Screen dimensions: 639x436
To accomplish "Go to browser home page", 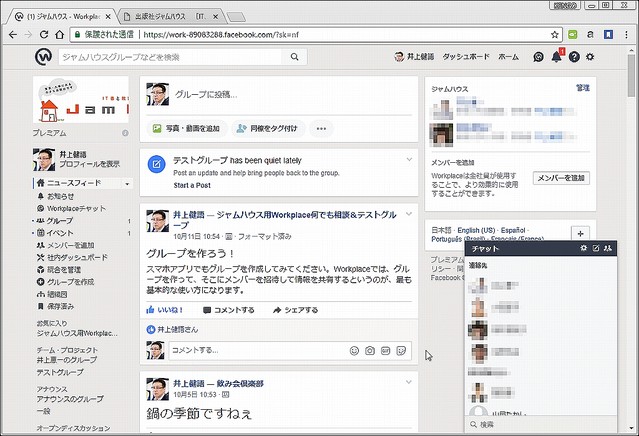I will click(x=59, y=35).
